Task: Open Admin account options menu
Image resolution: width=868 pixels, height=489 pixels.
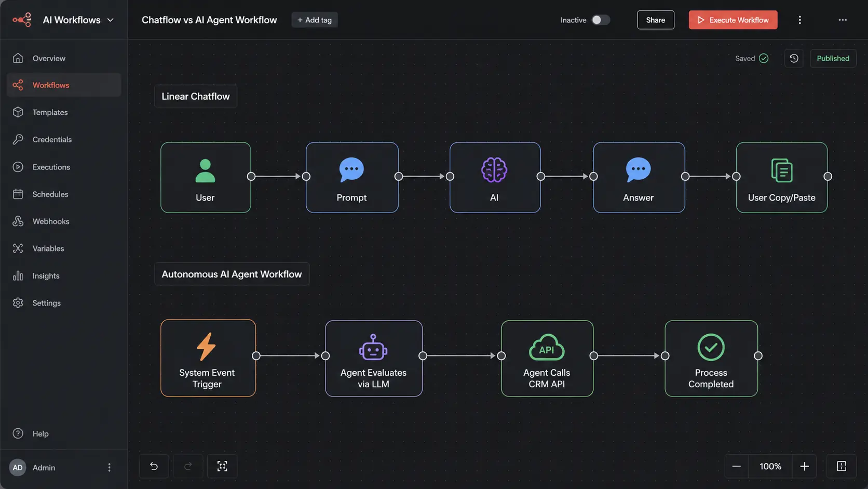Action: click(x=109, y=468)
